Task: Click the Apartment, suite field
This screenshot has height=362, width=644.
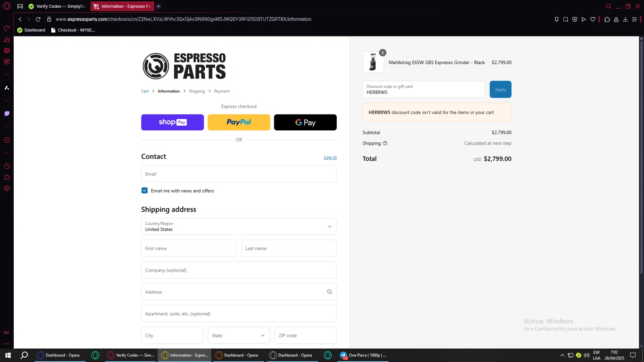Action: pos(239,314)
